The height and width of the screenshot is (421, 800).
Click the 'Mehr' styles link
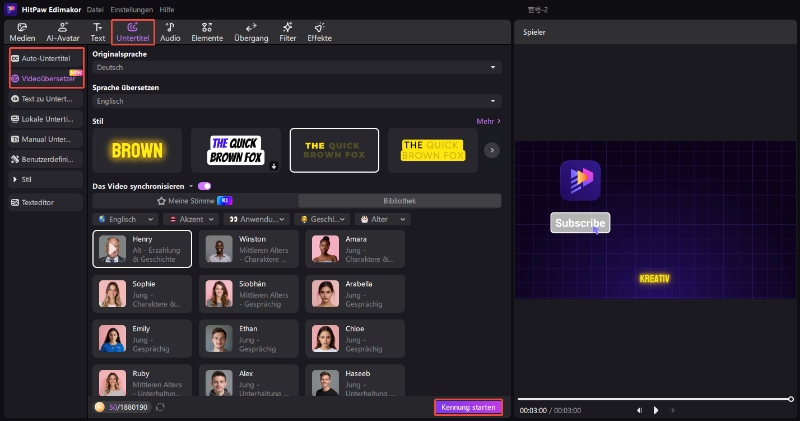[x=488, y=121]
